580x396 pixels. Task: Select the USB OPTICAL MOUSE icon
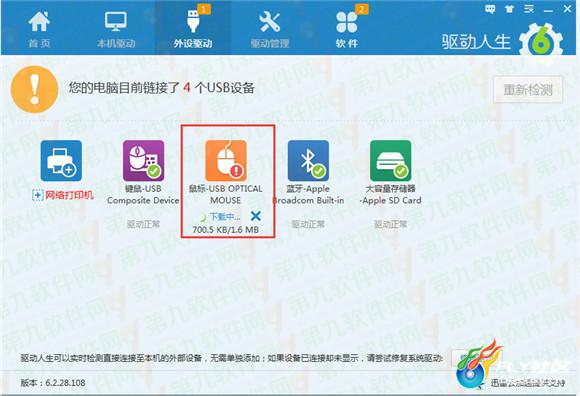(226, 160)
